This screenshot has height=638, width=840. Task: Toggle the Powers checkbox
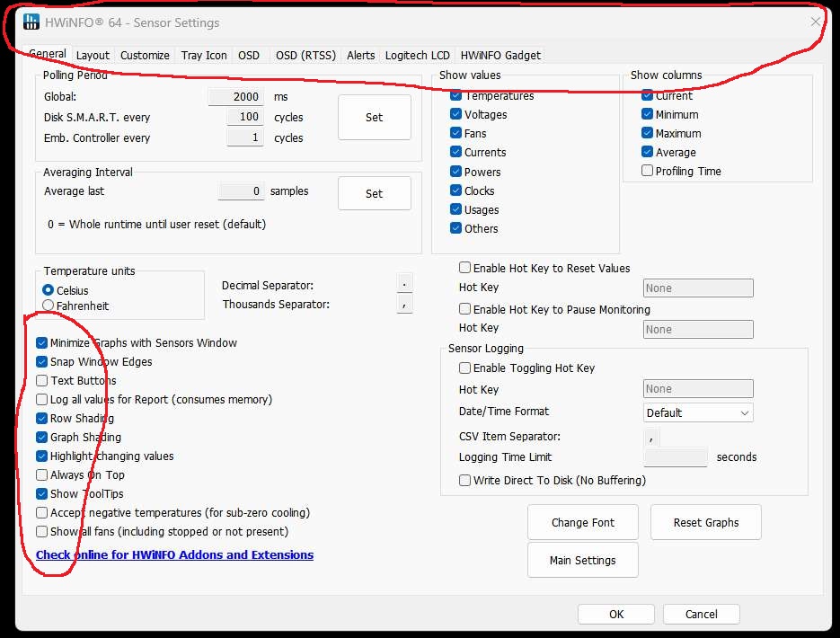[x=455, y=172]
